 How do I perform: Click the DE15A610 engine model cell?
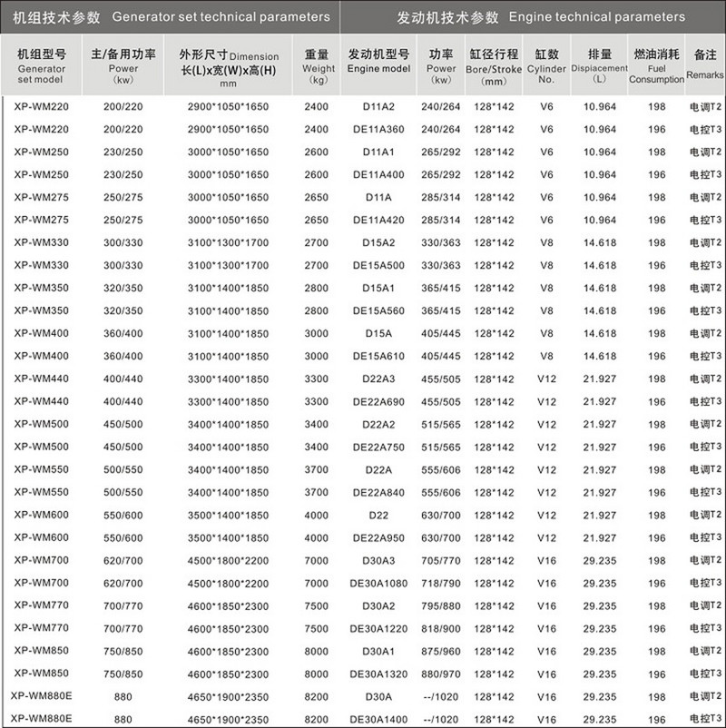(378, 357)
